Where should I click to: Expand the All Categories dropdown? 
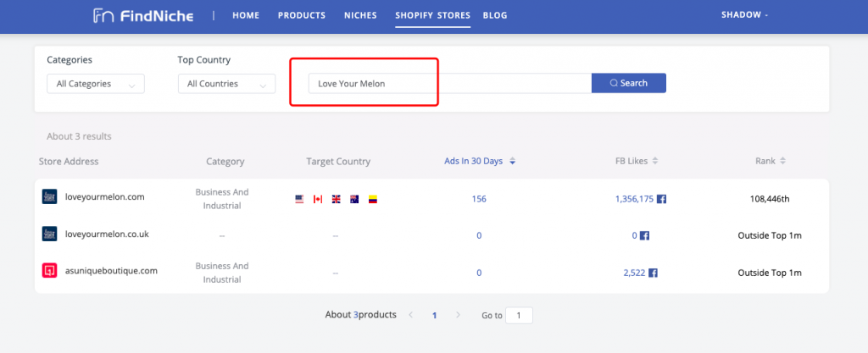click(96, 84)
